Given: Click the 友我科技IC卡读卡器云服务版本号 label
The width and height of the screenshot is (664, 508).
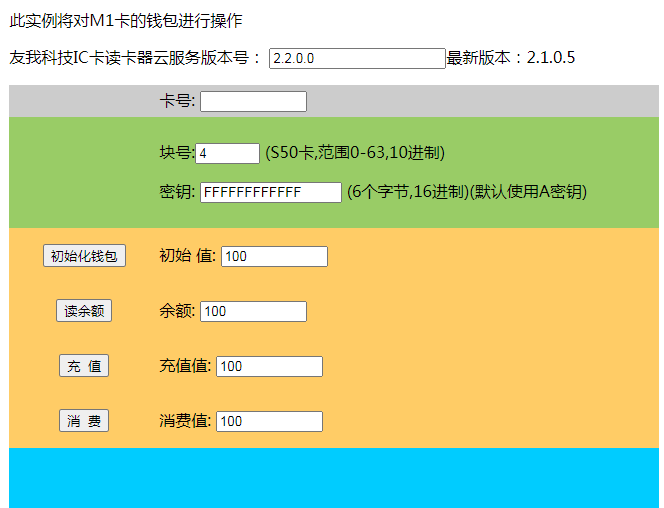Looking at the screenshot, I should [x=135, y=58].
